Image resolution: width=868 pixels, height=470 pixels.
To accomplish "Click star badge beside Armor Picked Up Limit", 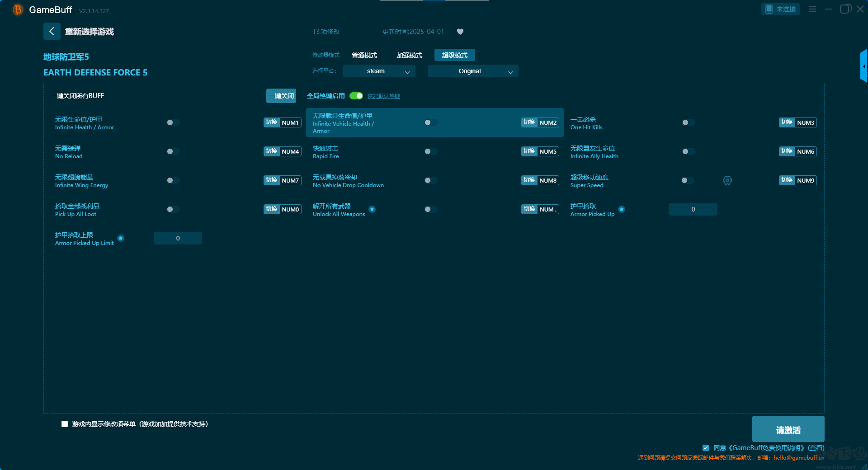I will pyautogui.click(x=121, y=238).
